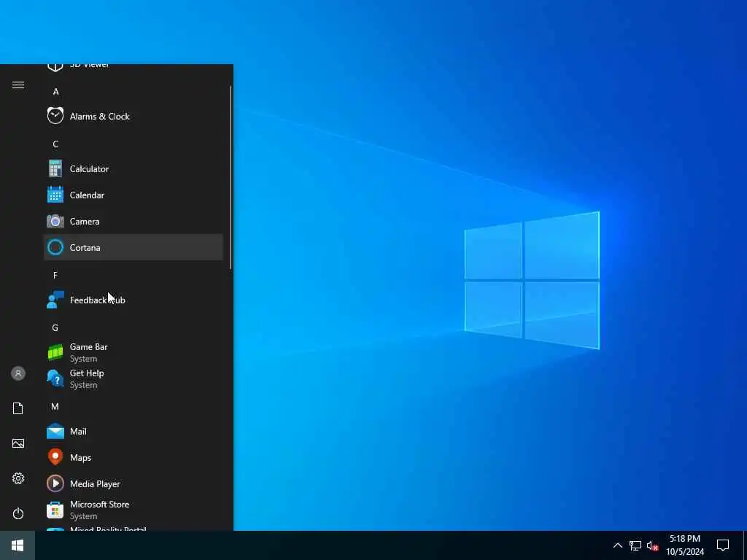
Task: Select the 'Alarms & Clock' label
Action: (x=99, y=116)
